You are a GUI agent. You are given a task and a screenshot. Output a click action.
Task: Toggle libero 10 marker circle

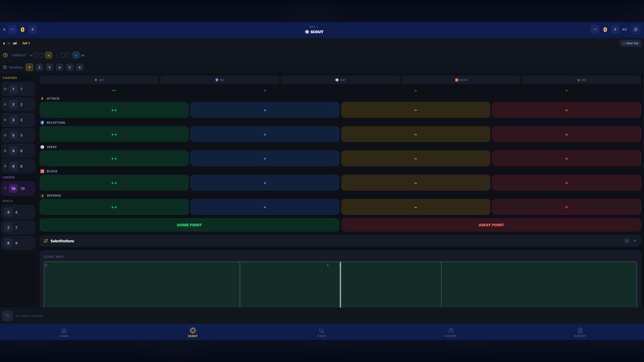pos(5,188)
